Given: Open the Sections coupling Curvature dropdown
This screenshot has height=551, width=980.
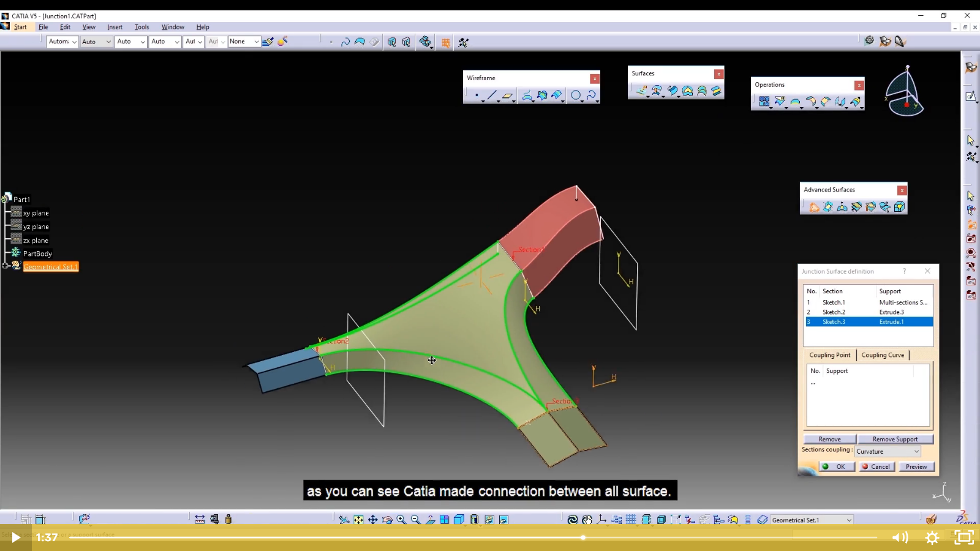Looking at the screenshot, I should pyautogui.click(x=916, y=452).
